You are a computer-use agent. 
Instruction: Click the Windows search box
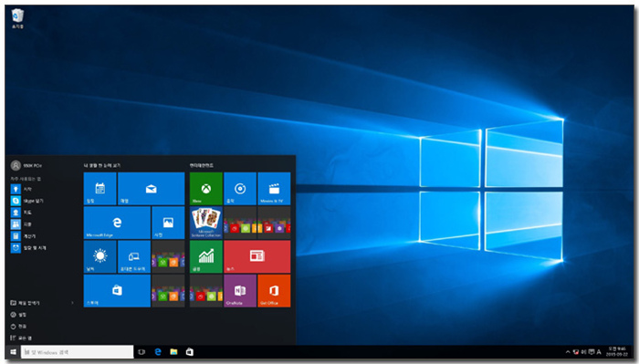click(x=77, y=352)
